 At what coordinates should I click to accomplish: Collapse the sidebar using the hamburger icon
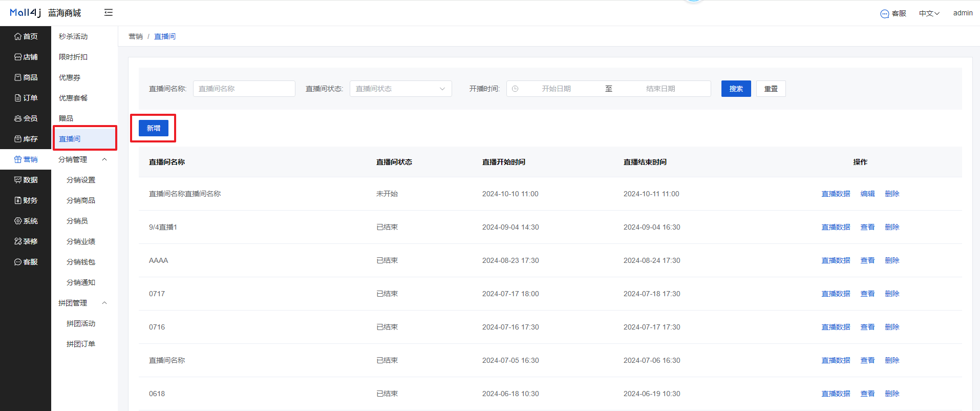click(108, 12)
